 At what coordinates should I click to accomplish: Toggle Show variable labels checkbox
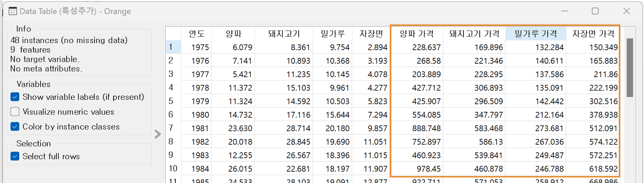point(15,97)
